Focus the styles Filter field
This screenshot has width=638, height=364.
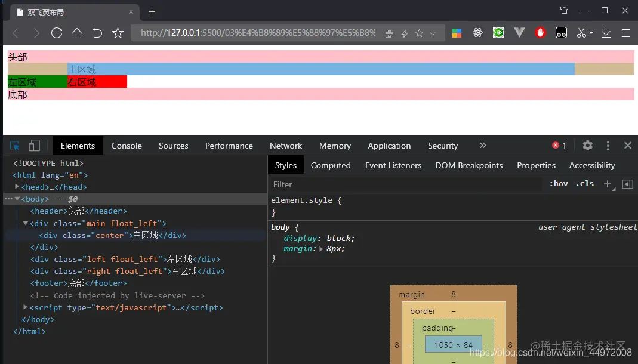[407, 184]
